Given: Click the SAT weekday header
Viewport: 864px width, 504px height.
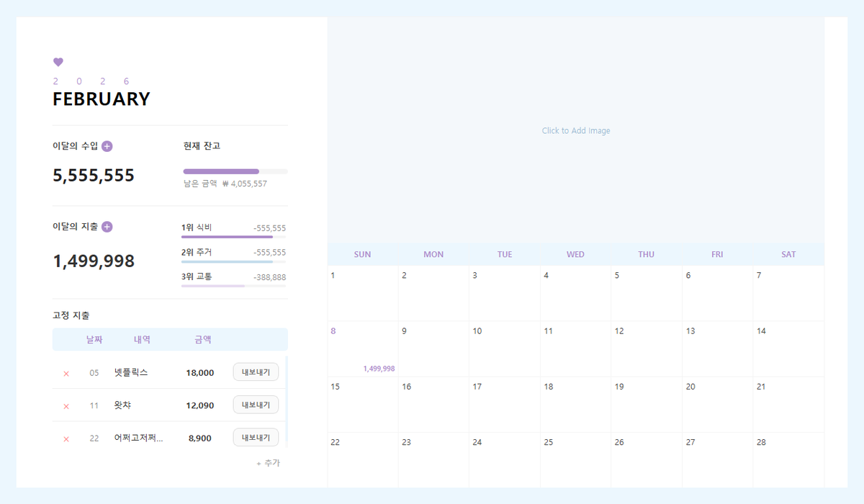Looking at the screenshot, I should (x=789, y=254).
